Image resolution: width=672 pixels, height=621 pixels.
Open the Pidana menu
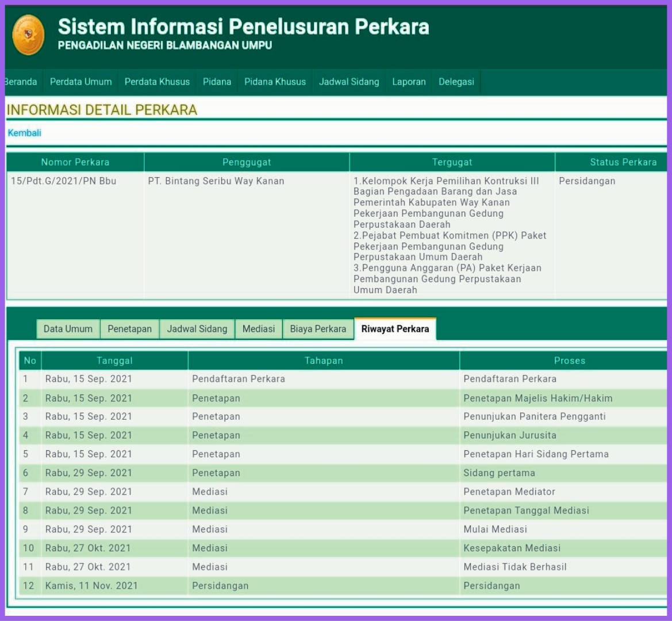217,82
